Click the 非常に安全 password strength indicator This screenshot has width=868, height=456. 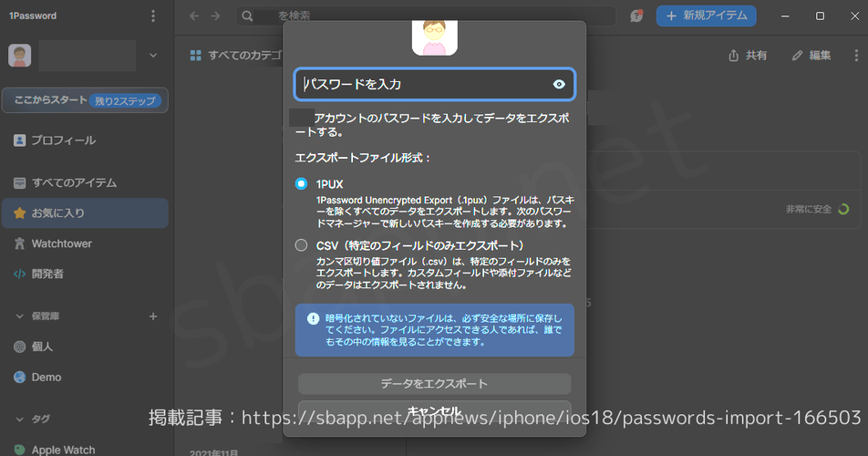(818, 209)
